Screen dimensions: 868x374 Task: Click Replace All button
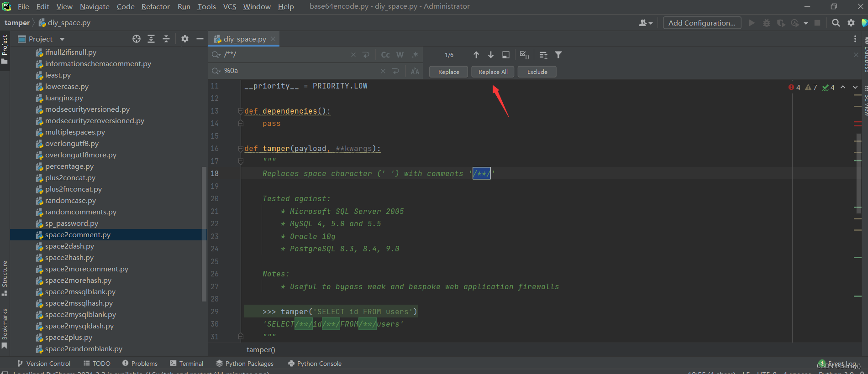pos(493,72)
